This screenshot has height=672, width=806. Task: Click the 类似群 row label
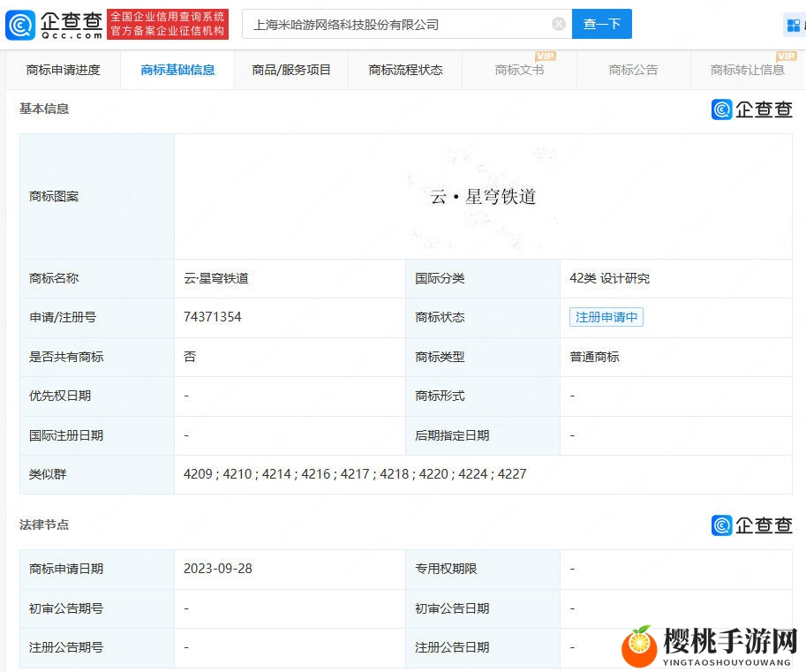click(x=48, y=474)
